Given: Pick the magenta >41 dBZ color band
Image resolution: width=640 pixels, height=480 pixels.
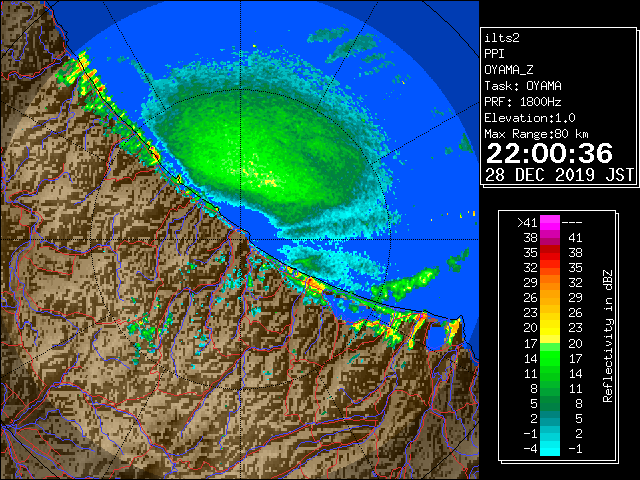Looking at the screenshot, I should pos(550,223).
